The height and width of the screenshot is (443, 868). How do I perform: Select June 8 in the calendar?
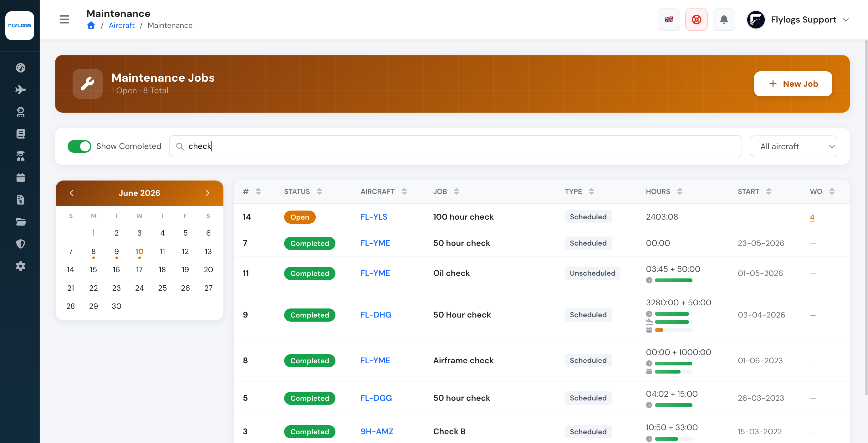pyautogui.click(x=93, y=251)
